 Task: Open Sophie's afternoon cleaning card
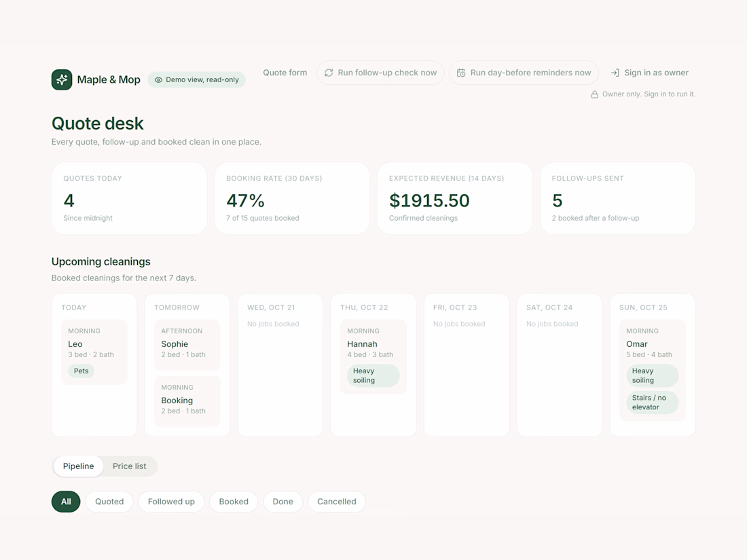[187, 346]
